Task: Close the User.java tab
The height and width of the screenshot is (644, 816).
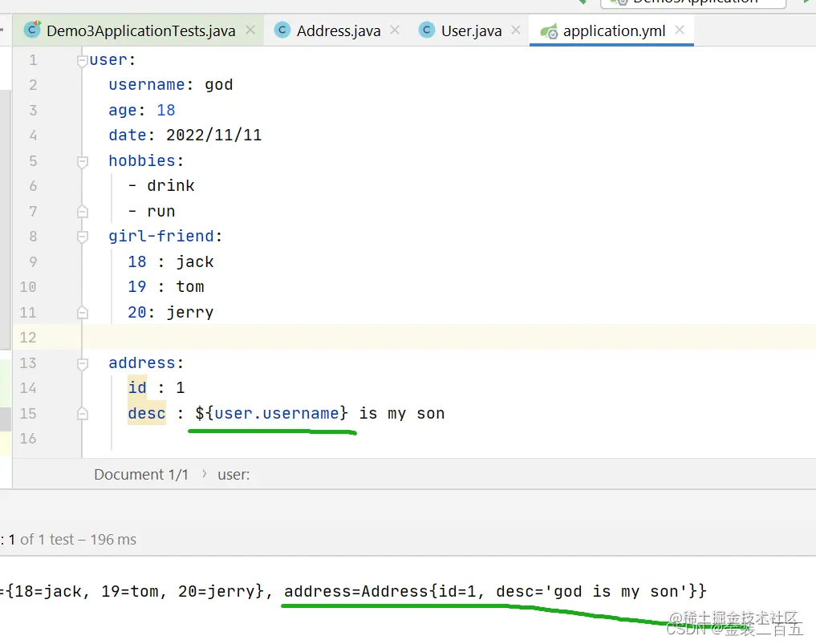Action: [x=516, y=30]
